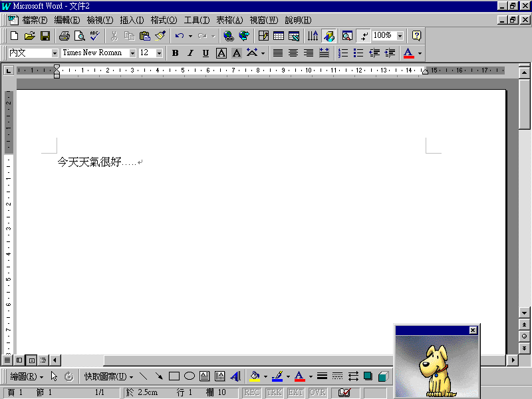Image resolution: width=532 pixels, height=399 pixels.
Task: Open the Times New Roman font dropdown
Action: coord(132,53)
